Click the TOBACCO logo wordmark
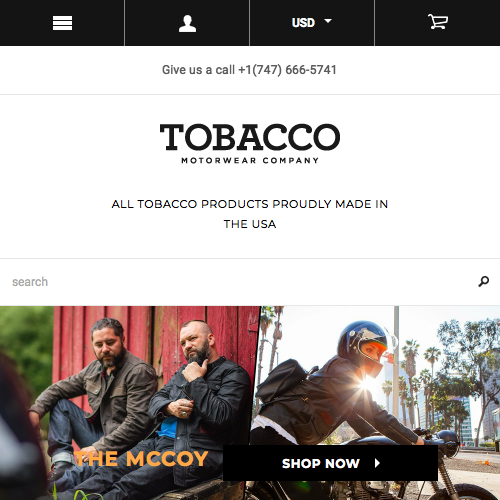Viewport: 500px width, 500px height. (250, 137)
